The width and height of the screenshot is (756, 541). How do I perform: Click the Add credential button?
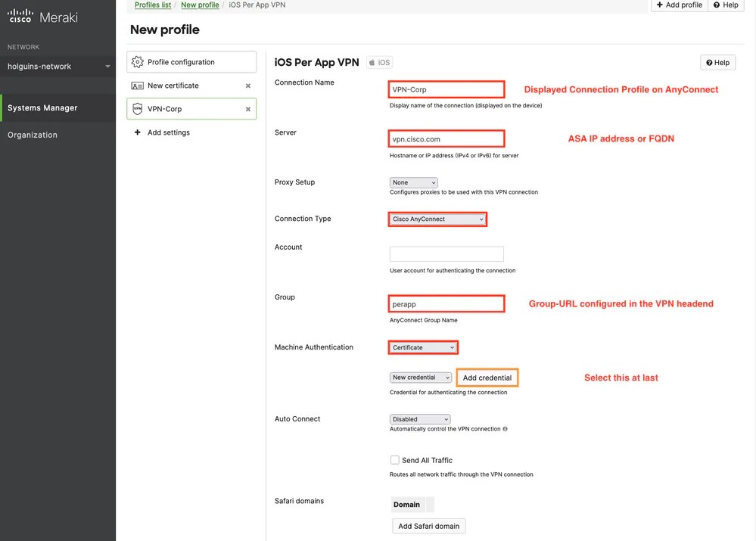(x=487, y=377)
